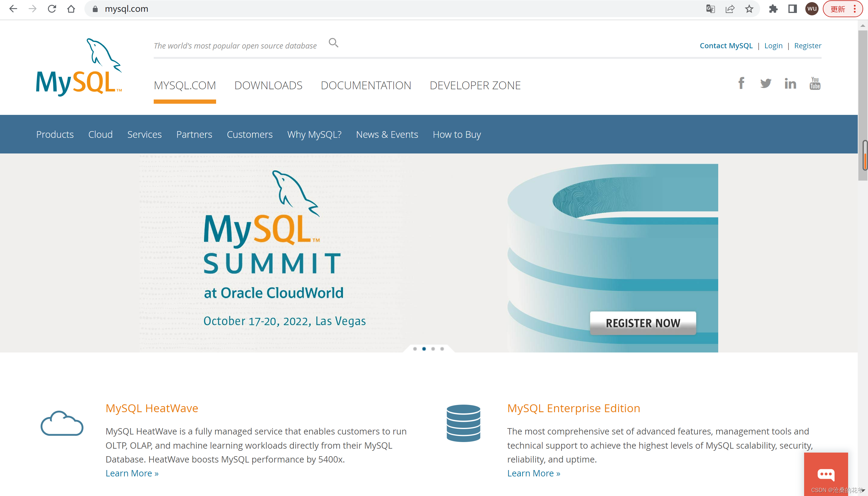Open browser extensions puzzle icon
Viewport: 868px width, 496px height.
tap(773, 9)
